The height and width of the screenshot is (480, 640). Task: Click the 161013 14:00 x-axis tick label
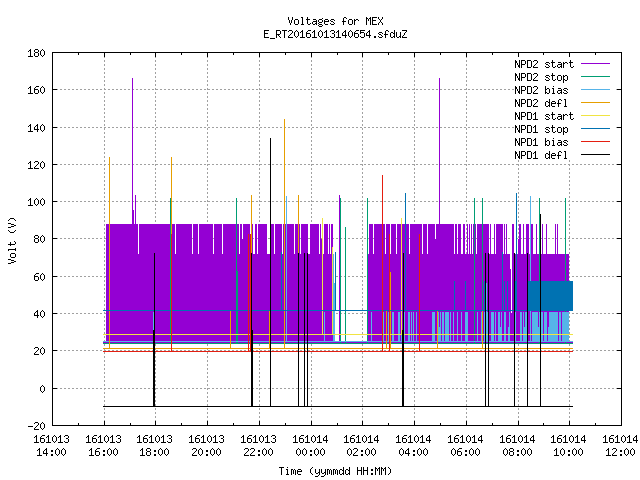(x=51, y=446)
